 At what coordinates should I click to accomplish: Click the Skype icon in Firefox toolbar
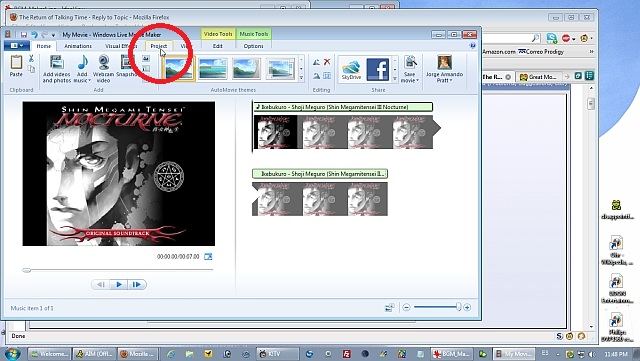(552, 38)
